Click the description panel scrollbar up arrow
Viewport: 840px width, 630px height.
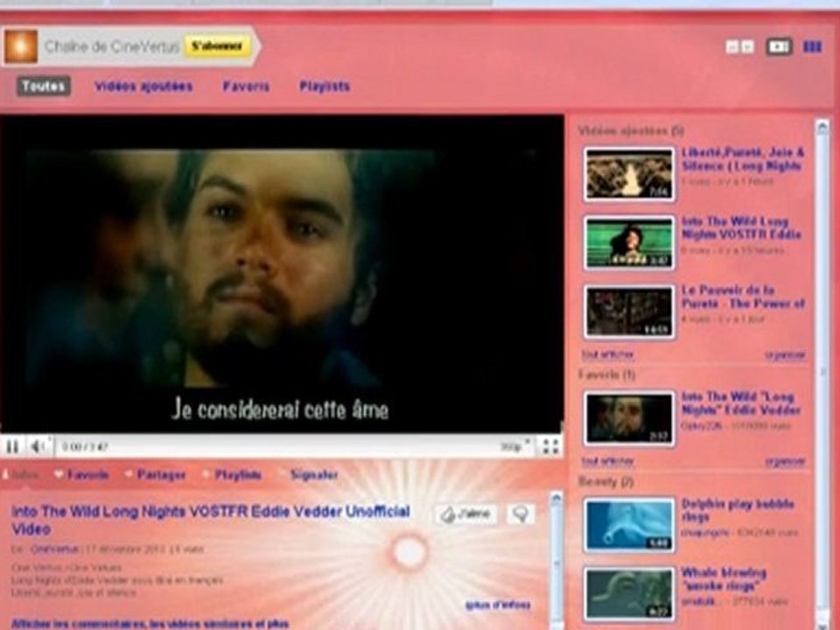pyautogui.click(x=556, y=499)
